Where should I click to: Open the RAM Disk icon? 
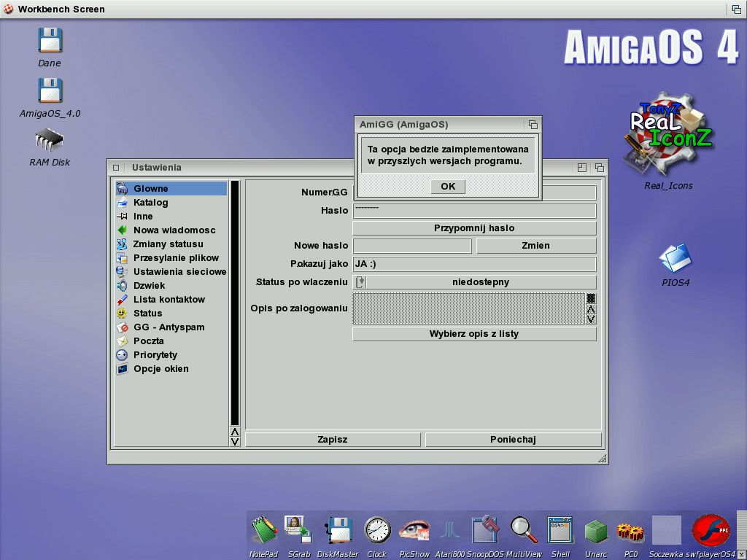click(x=49, y=140)
